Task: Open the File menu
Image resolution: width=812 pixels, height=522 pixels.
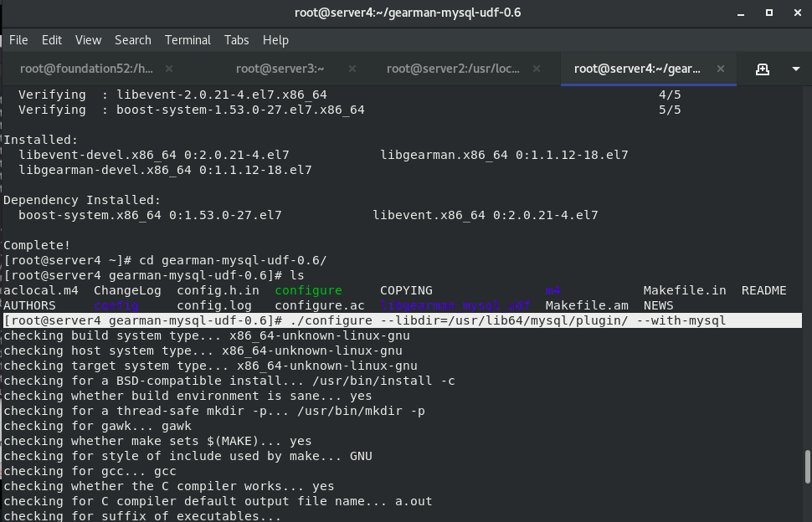Action: coord(18,40)
